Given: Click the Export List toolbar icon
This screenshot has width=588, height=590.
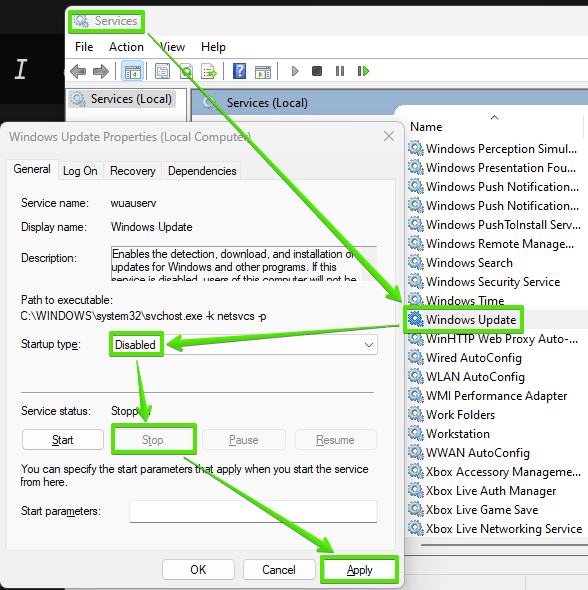Looking at the screenshot, I should tap(209, 71).
